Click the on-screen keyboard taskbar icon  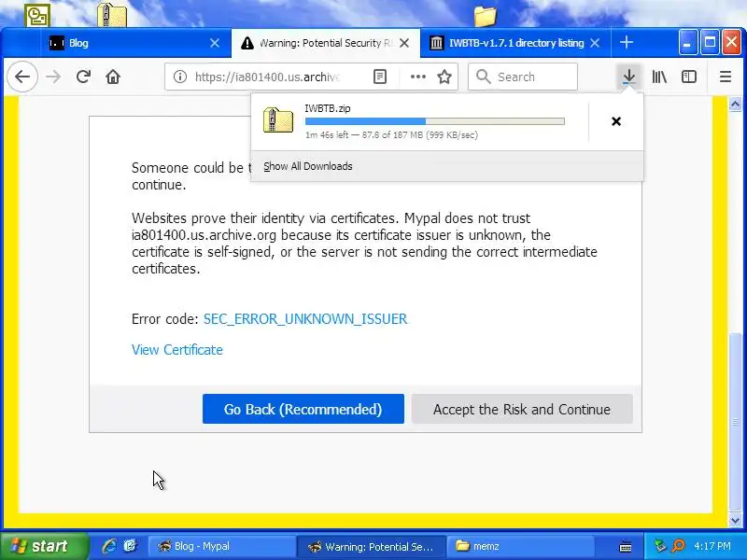coord(626,546)
